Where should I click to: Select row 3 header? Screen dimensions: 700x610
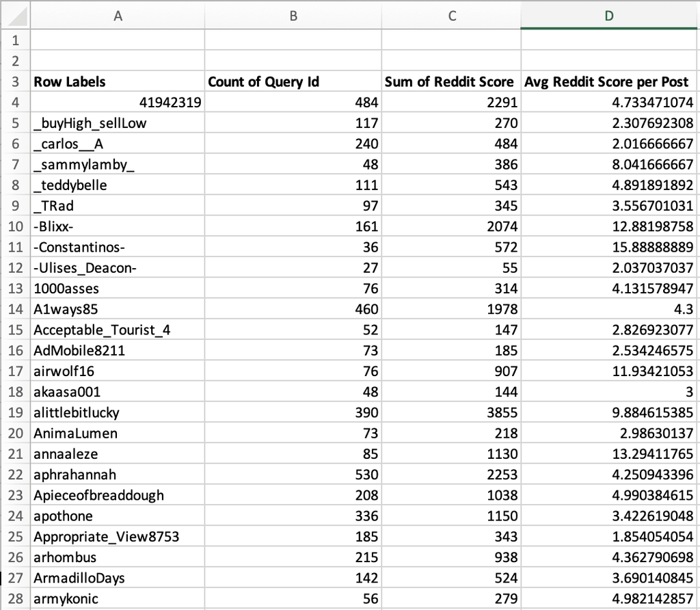point(15,82)
